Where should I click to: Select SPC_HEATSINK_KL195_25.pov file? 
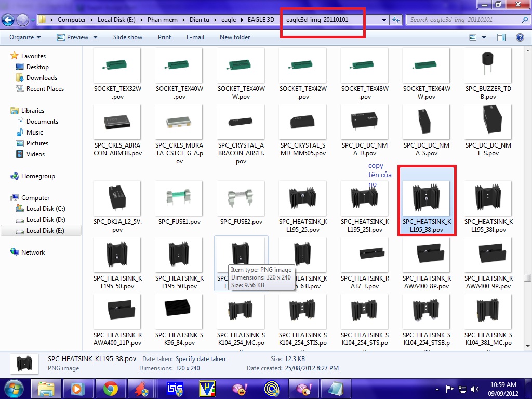303,207
